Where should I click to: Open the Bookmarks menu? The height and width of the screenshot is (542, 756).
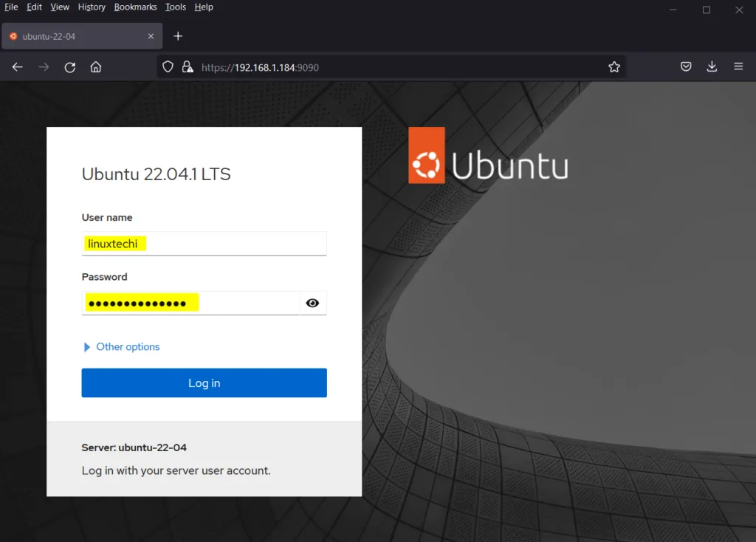(136, 7)
